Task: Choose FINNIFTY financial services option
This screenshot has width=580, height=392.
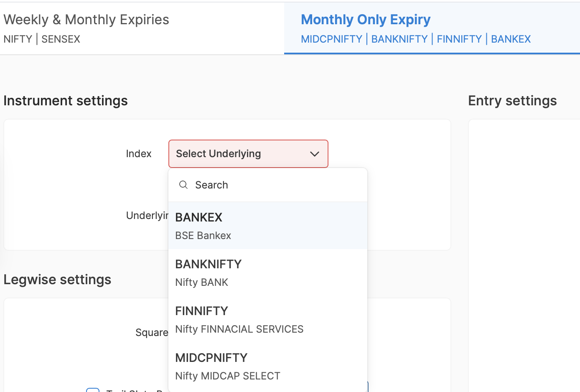Action: [268, 319]
